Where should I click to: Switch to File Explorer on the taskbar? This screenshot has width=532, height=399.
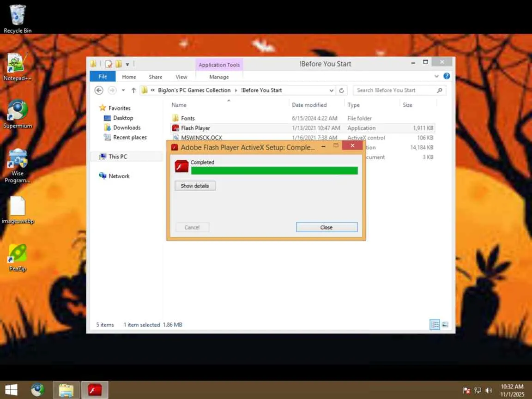click(66, 390)
